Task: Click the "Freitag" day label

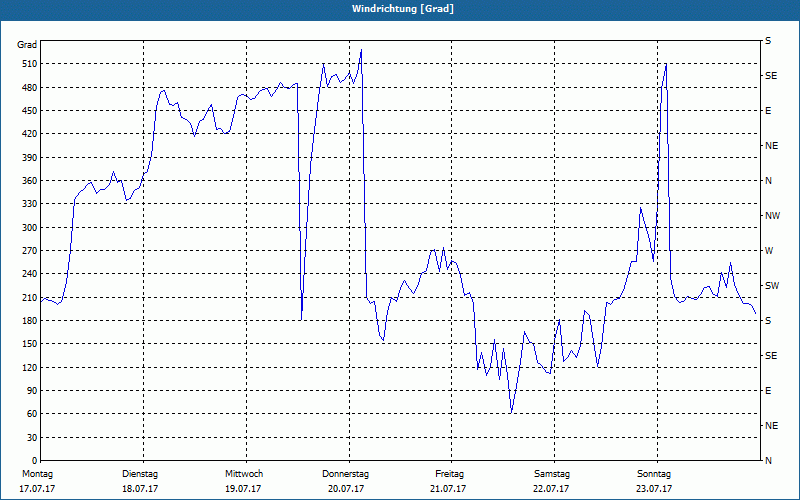Action: coord(449,474)
